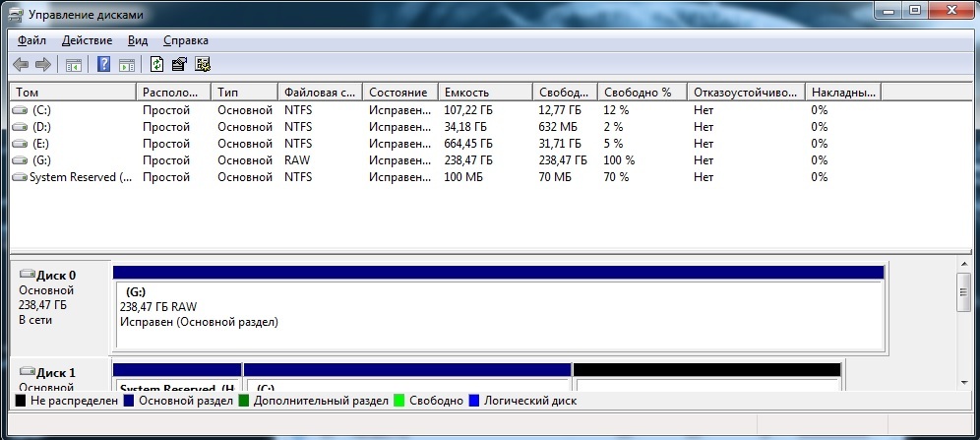Select the System Reserved volume row name
The width and height of the screenshot is (980, 440).
click(x=82, y=177)
